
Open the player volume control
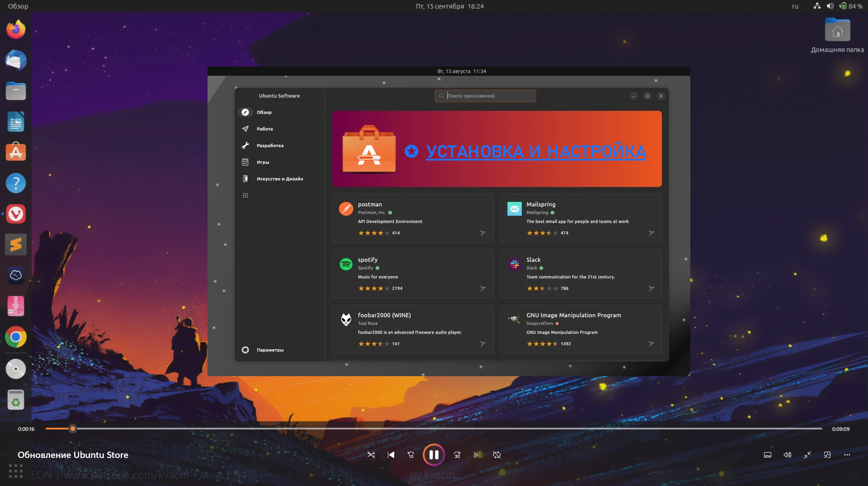[x=788, y=455]
